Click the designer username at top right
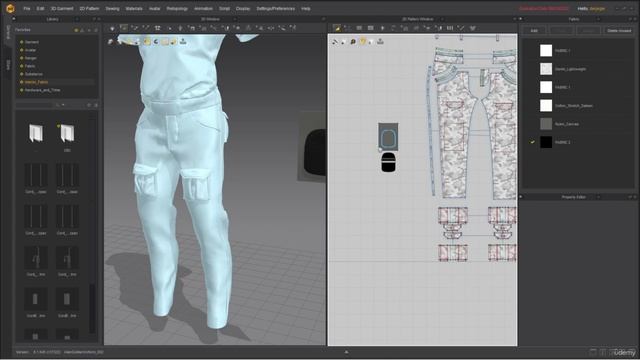This screenshot has width=640, height=360. click(x=597, y=9)
